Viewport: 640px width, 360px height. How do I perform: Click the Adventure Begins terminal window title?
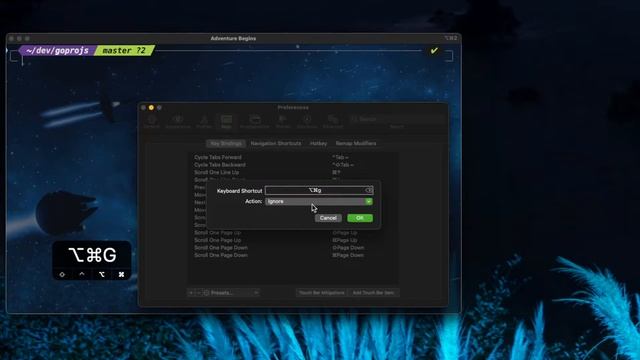(233, 38)
